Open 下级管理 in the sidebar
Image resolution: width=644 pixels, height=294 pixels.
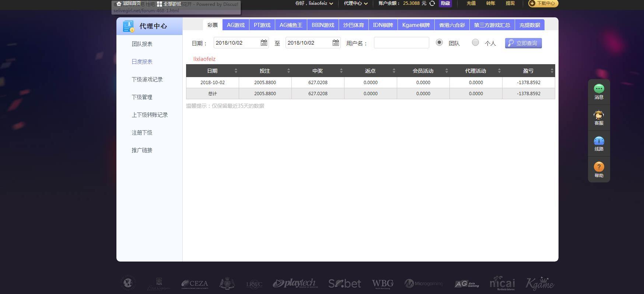(142, 97)
